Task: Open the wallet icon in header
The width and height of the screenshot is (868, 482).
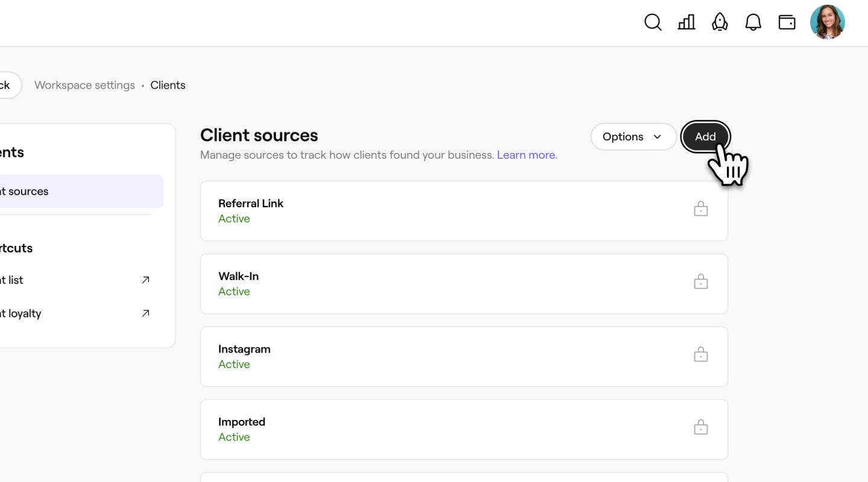Action: (x=787, y=22)
